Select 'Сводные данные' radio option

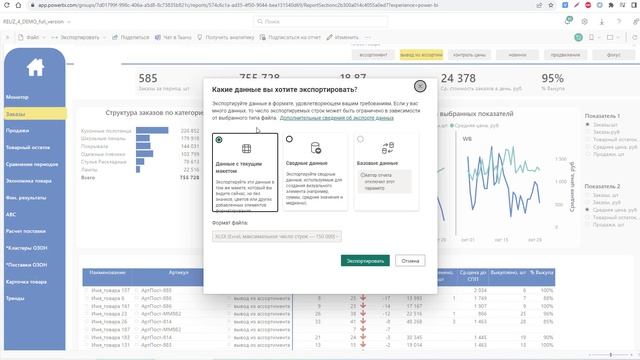(x=289, y=139)
